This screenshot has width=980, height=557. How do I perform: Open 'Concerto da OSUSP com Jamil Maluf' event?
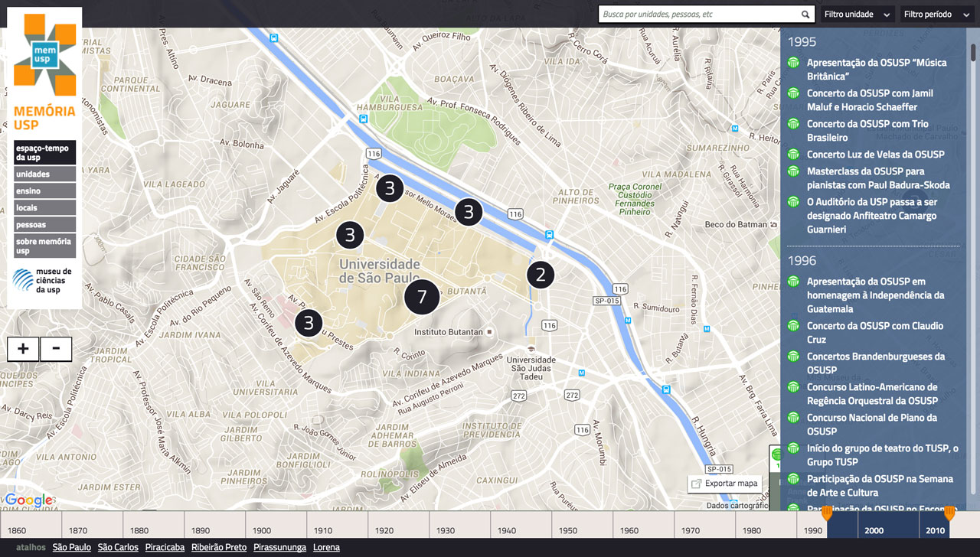870,100
